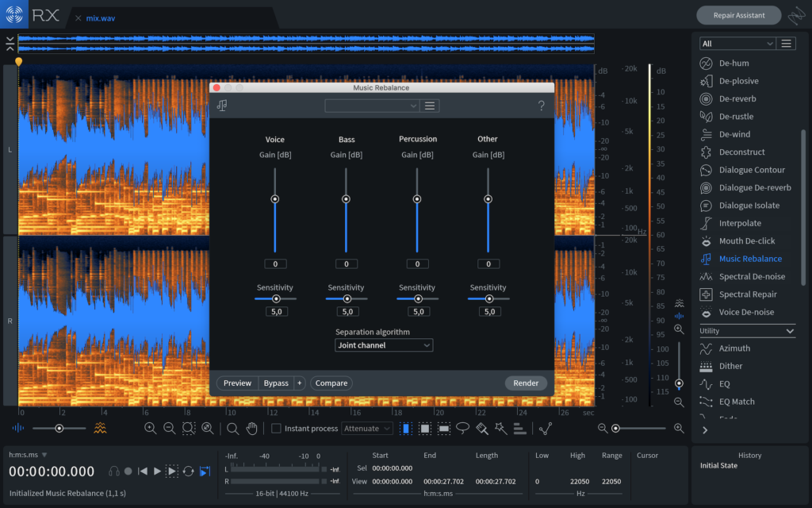Image resolution: width=812 pixels, height=508 pixels.
Task: Click the Render button
Action: click(526, 383)
